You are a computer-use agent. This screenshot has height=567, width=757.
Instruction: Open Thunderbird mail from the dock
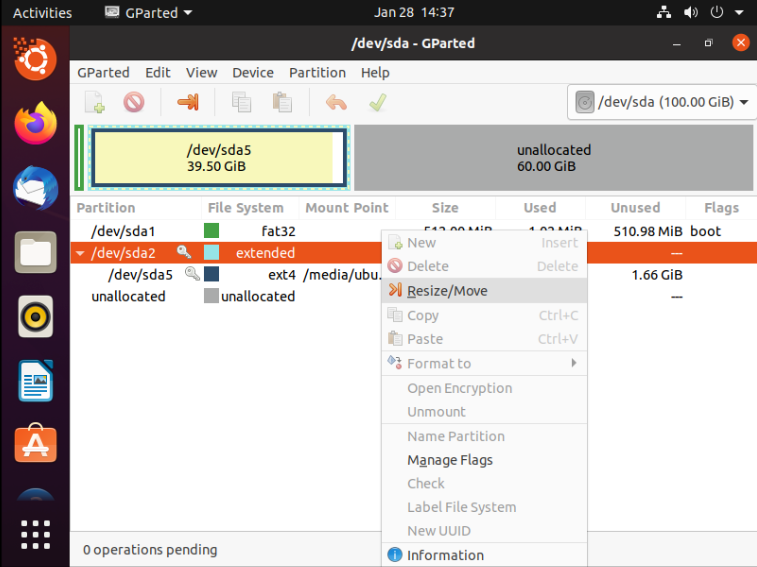coord(35,188)
